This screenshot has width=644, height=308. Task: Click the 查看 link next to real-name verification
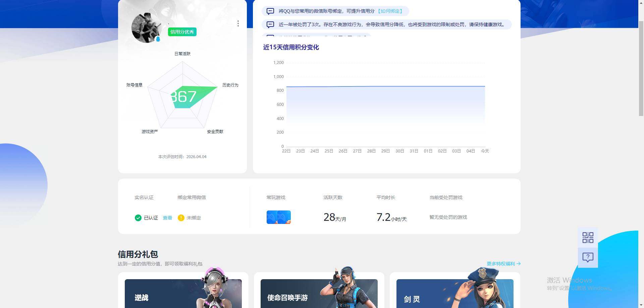(x=167, y=218)
